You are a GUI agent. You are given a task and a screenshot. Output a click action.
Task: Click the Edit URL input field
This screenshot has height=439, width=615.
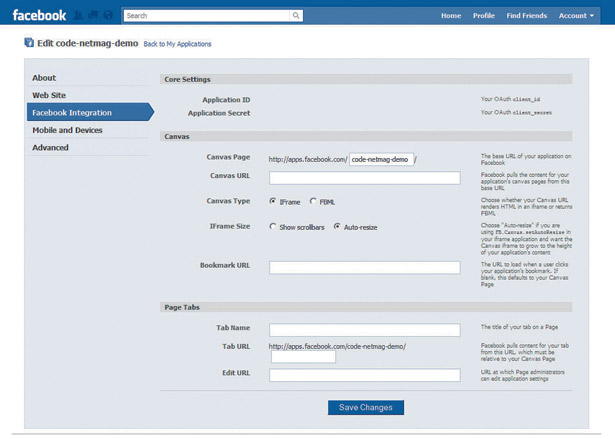[364, 375]
